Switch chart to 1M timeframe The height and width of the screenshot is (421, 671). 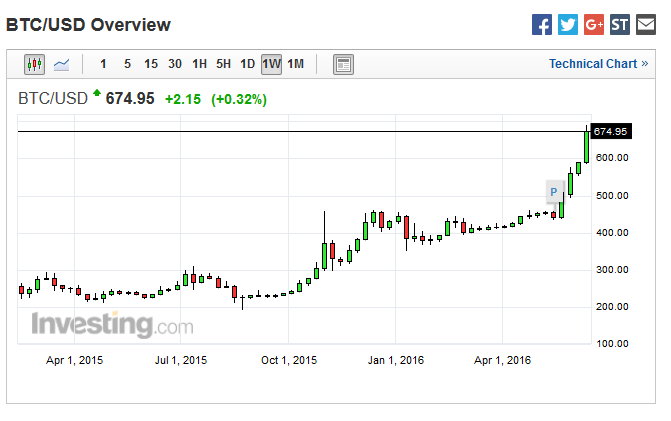tap(295, 65)
